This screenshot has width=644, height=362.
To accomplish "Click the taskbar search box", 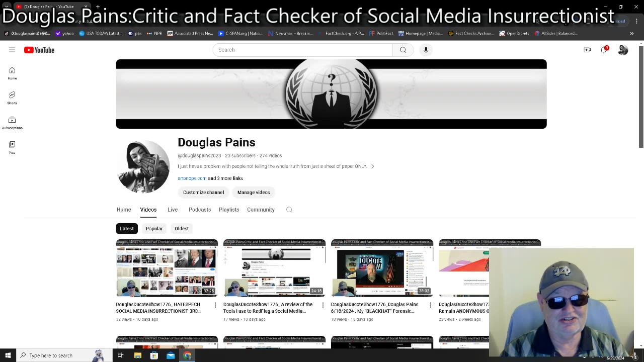I will pyautogui.click(x=64, y=355).
